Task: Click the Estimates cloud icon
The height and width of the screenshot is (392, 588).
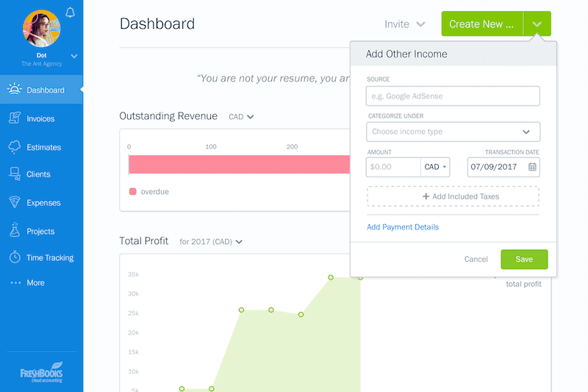Action: click(14, 147)
